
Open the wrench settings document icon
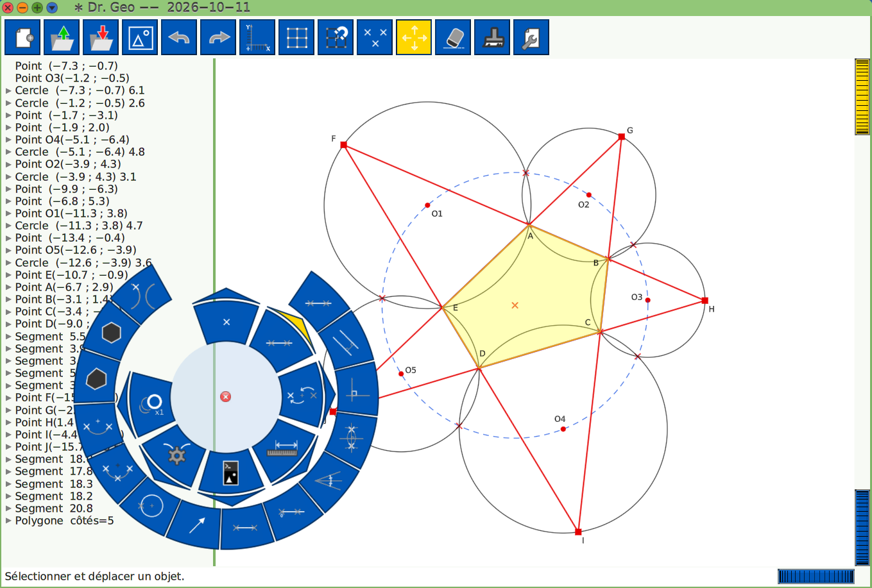[531, 37]
